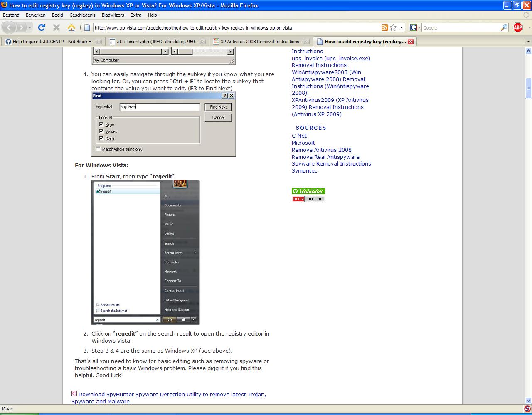Open Spyware Removal Instructions link
The width and height of the screenshot is (532, 415).
[331, 164]
